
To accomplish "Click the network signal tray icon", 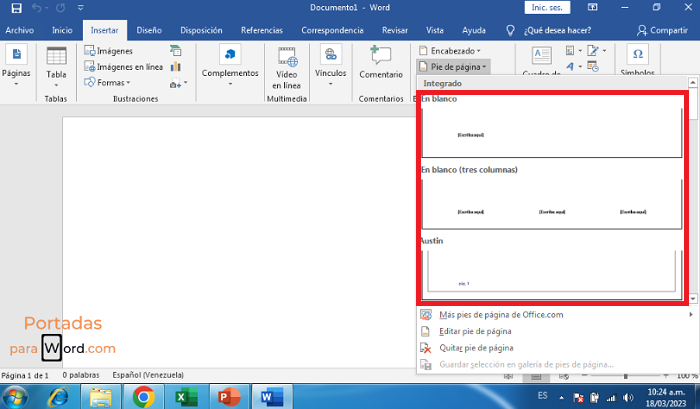I will click(x=611, y=398).
